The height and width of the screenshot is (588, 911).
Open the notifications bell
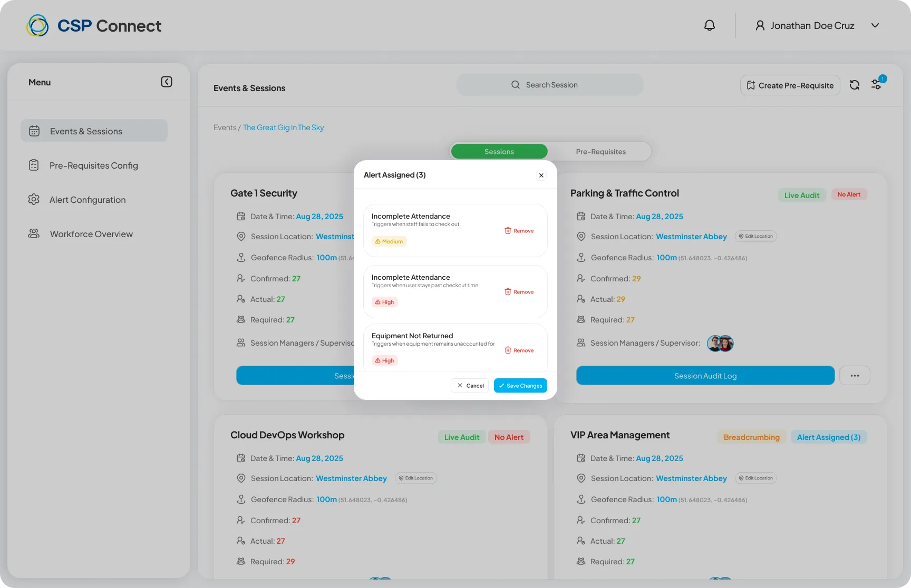710,25
